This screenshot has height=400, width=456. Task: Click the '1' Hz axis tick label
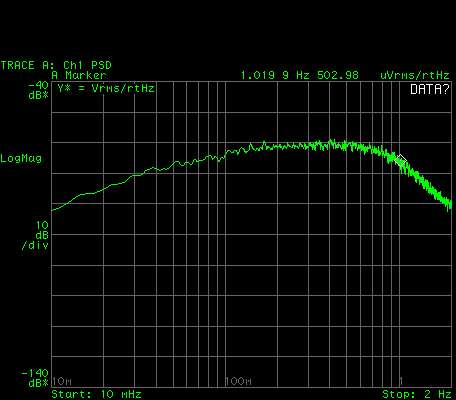tap(402, 381)
